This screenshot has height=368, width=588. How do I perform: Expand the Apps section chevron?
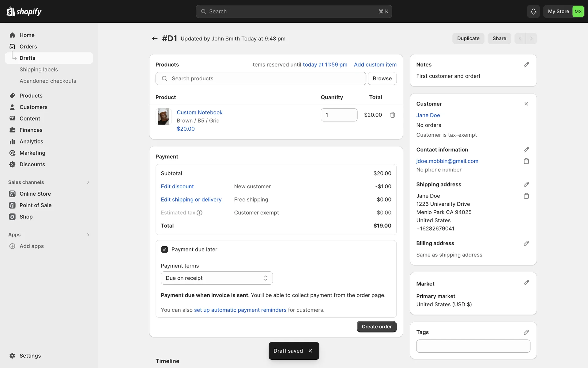pyautogui.click(x=88, y=235)
